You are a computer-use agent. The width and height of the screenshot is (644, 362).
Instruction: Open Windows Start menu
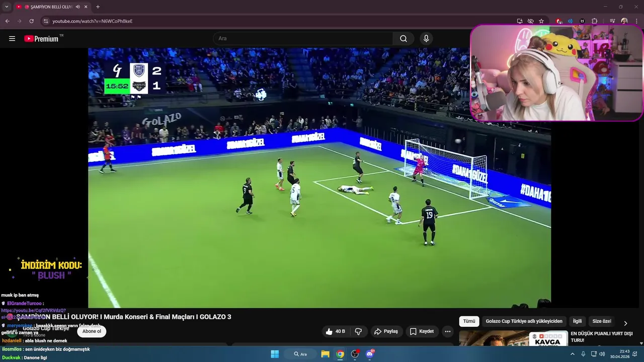click(275, 354)
